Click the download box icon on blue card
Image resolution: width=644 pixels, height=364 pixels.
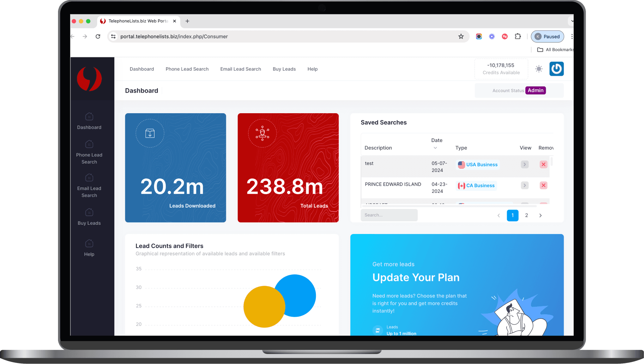coord(150,133)
